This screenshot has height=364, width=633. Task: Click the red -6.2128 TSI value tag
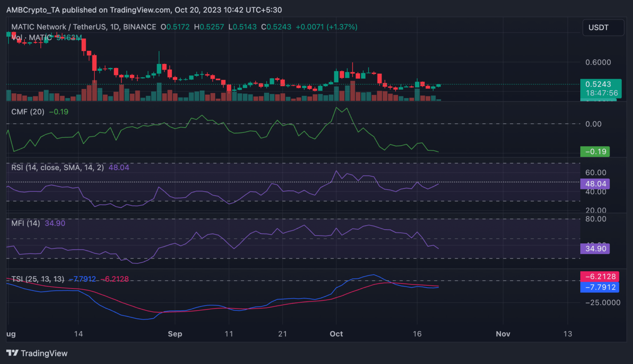[600, 276]
